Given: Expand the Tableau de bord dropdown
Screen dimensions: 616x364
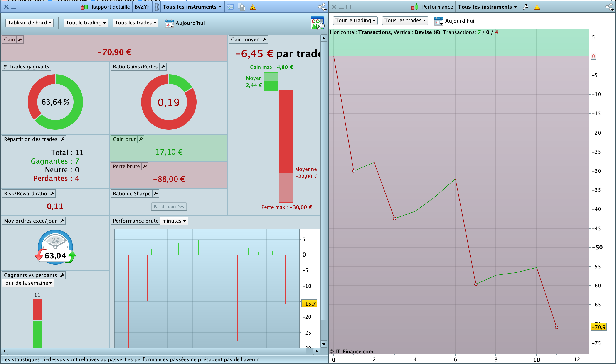Looking at the screenshot, I should click(29, 23).
